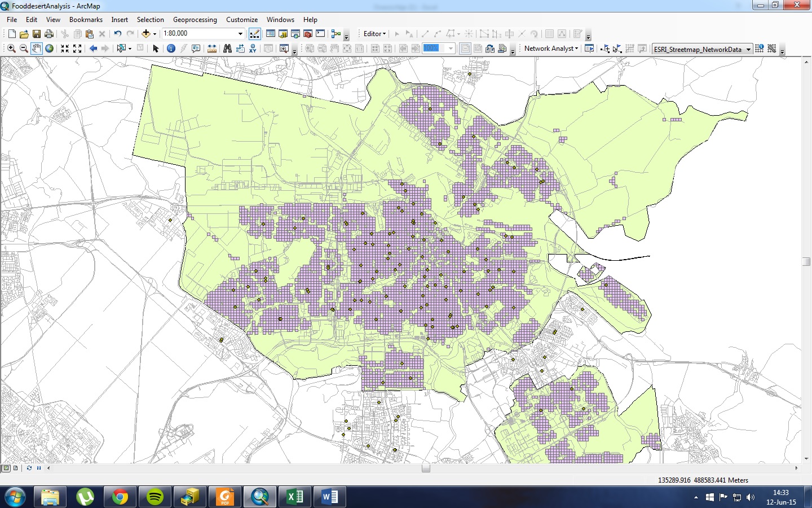812x508 pixels.
Task: Go back to previous extent
Action: coord(93,49)
